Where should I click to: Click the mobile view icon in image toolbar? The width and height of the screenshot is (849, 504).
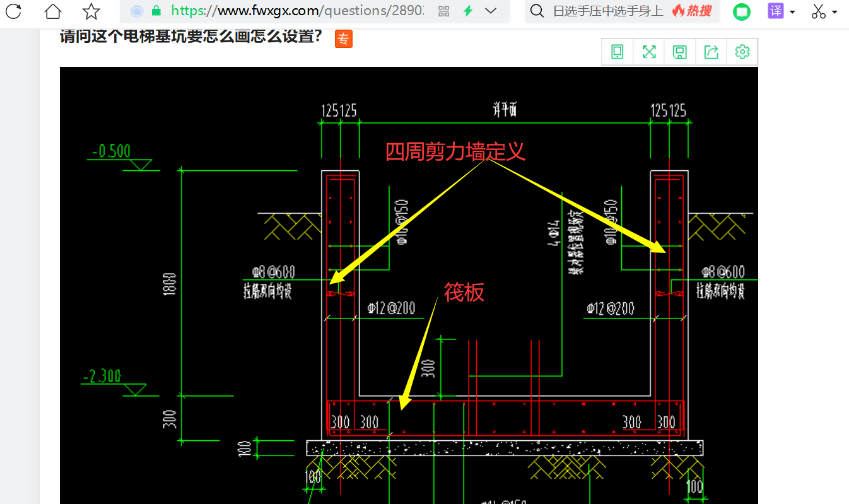(618, 52)
